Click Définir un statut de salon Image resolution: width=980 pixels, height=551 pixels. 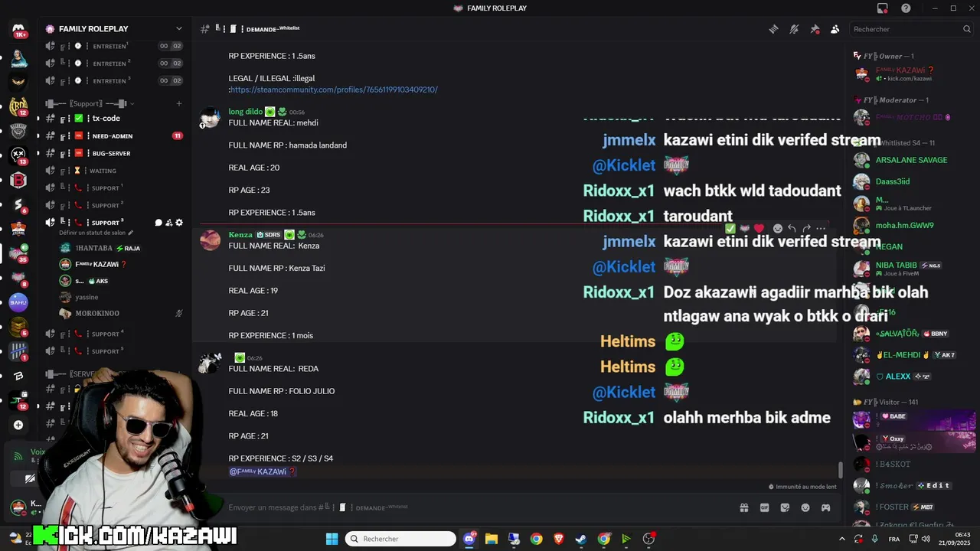96,233
